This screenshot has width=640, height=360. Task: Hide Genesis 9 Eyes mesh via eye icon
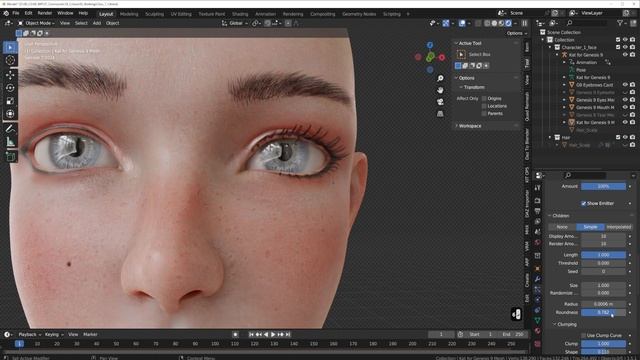(x=625, y=100)
